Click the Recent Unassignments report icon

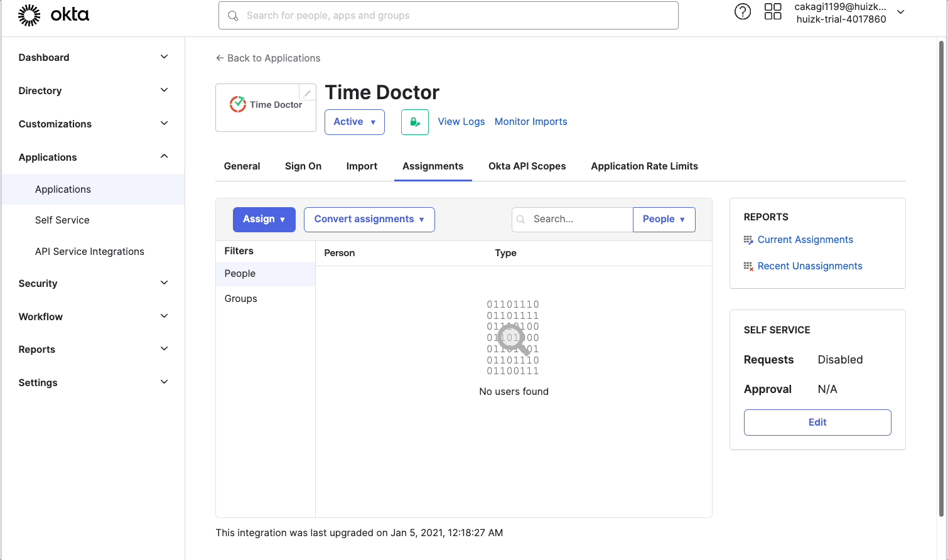(748, 266)
